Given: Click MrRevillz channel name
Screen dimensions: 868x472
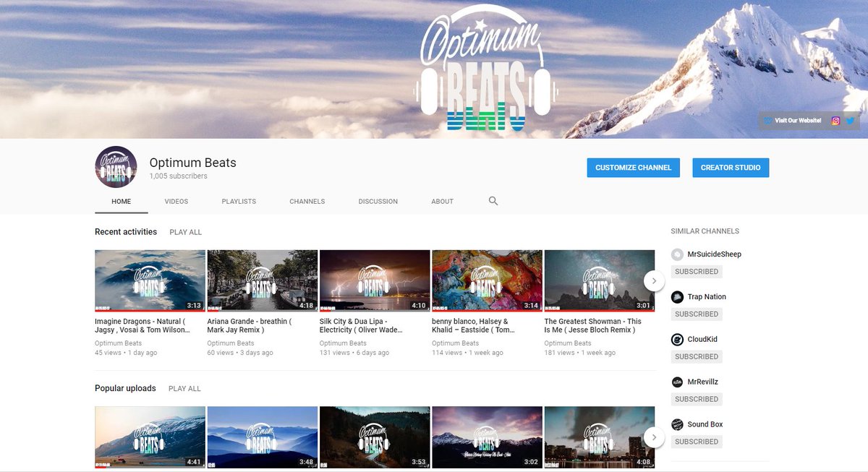Looking at the screenshot, I should (703, 382).
